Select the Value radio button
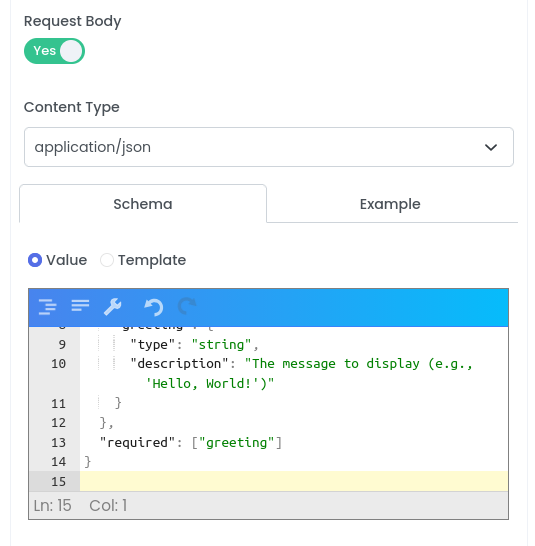 (x=35, y=260)
